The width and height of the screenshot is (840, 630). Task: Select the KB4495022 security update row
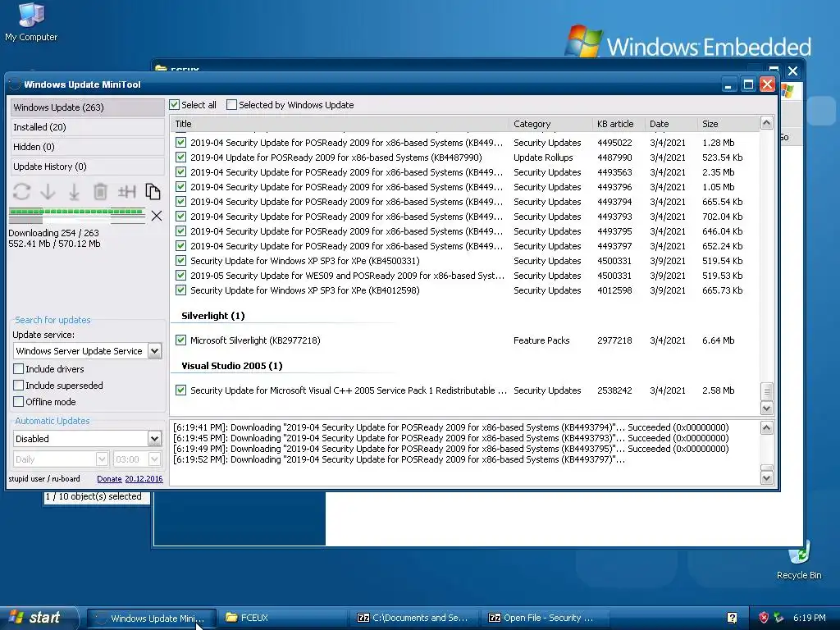465,143
